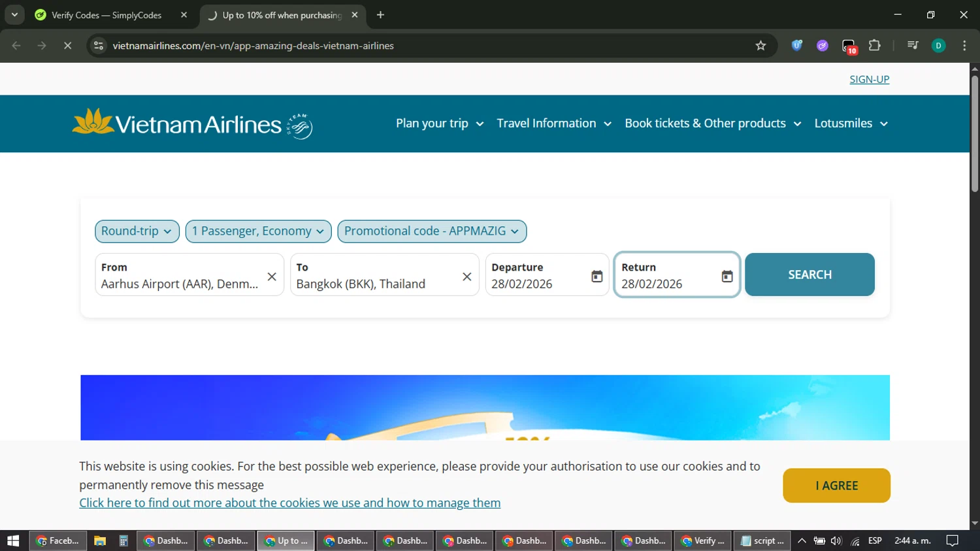Clear the From airport with X
This screenshot has width=980, height=551.
tap(272, 276)
